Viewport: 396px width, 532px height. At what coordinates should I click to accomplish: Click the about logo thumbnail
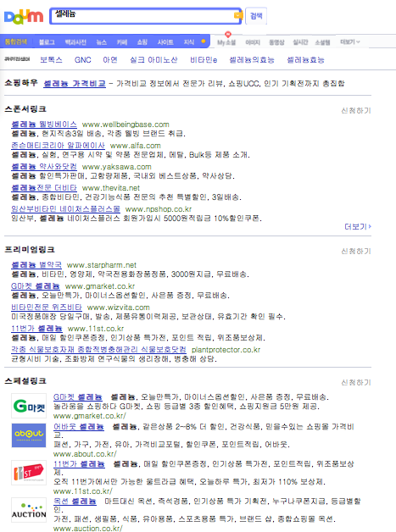tap(29, 435)
